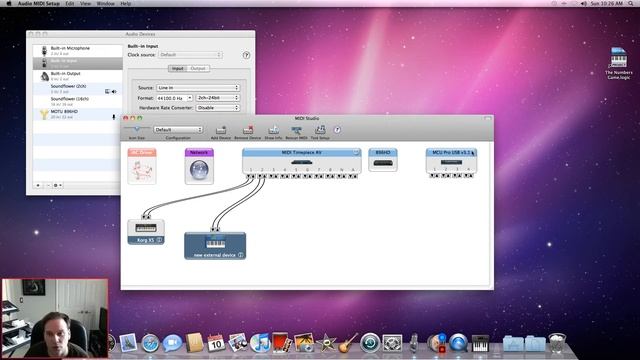Open the Edit menu
This screenshot has height=360, width=640.
[x=70, y=3]
